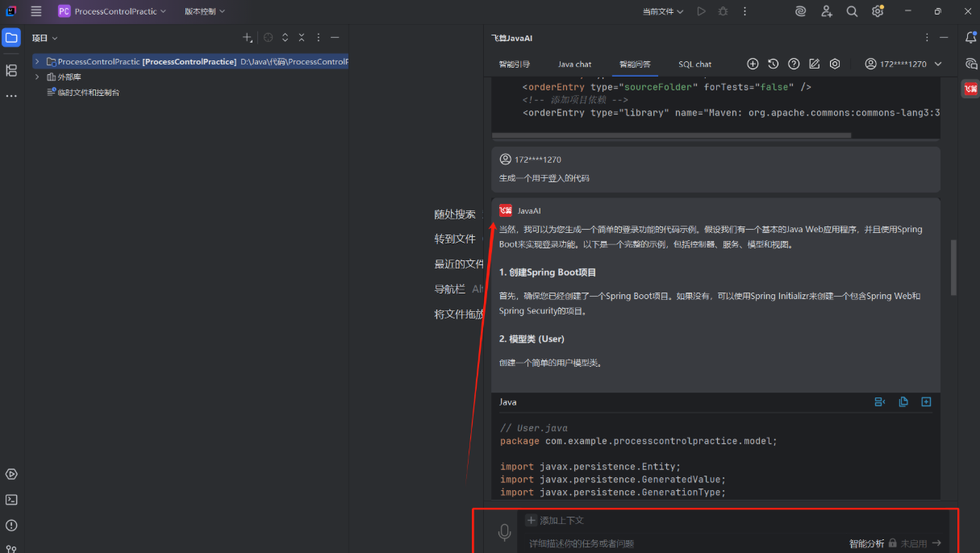Switch to the Java chat tab
Viewport: 980px width, 553px height.
(x=574, y=64)
